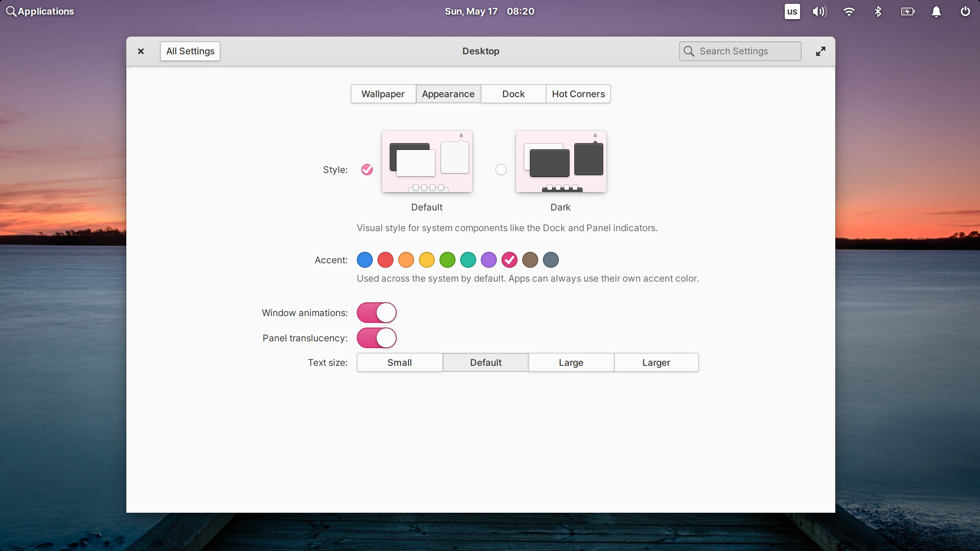Set text size to Larger
This screenshot has width=980, height=551.
tap(657, 362)
